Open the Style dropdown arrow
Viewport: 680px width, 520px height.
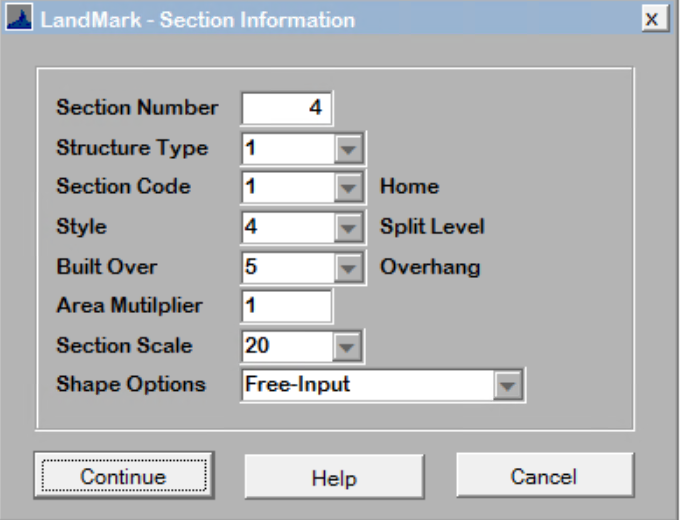click(x=348, y=227)
